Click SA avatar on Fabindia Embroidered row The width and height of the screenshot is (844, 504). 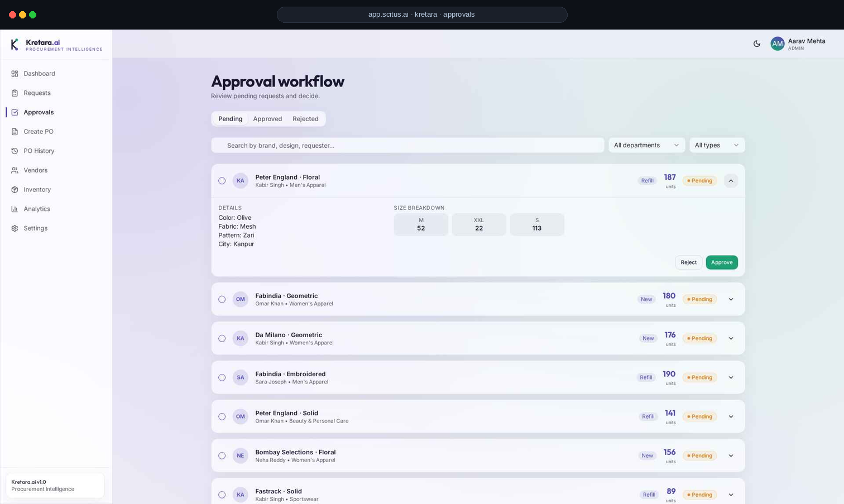(x=241, y=377)
